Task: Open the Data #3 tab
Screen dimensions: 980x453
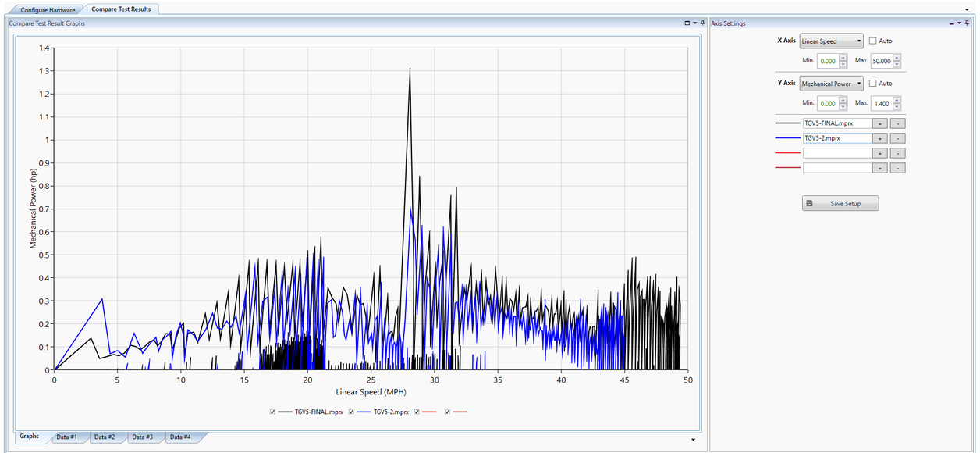Action: [x=143, y=437]
